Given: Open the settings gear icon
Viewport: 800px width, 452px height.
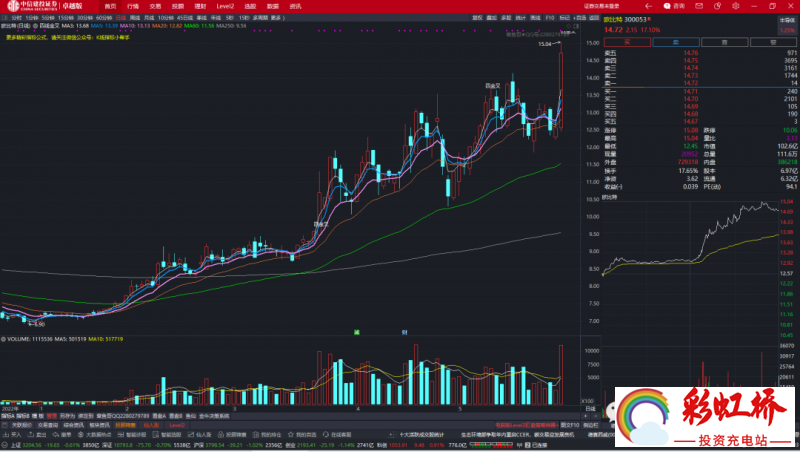Looking at the screenshot, I should [x=735, y=6].
